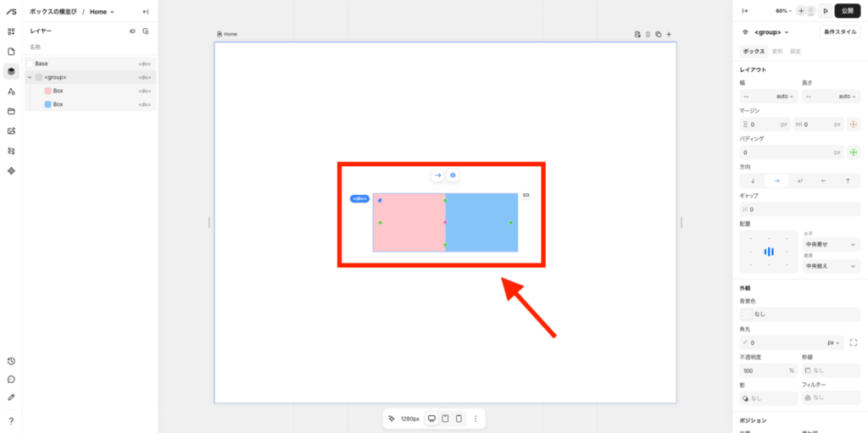Click the 不透明度 opacity input field

click(x=763, y=370)
